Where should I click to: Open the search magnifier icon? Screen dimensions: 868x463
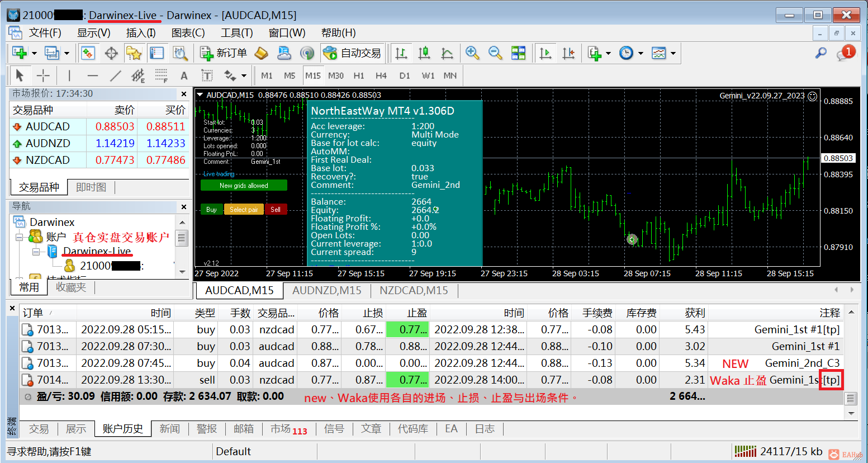(821, 53)
